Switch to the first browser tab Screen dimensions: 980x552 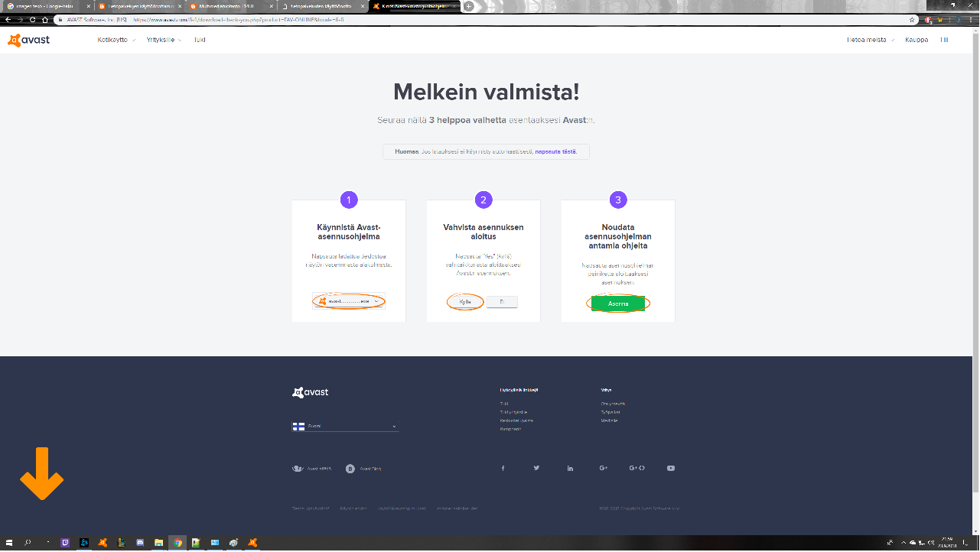(x=48, y=6)
